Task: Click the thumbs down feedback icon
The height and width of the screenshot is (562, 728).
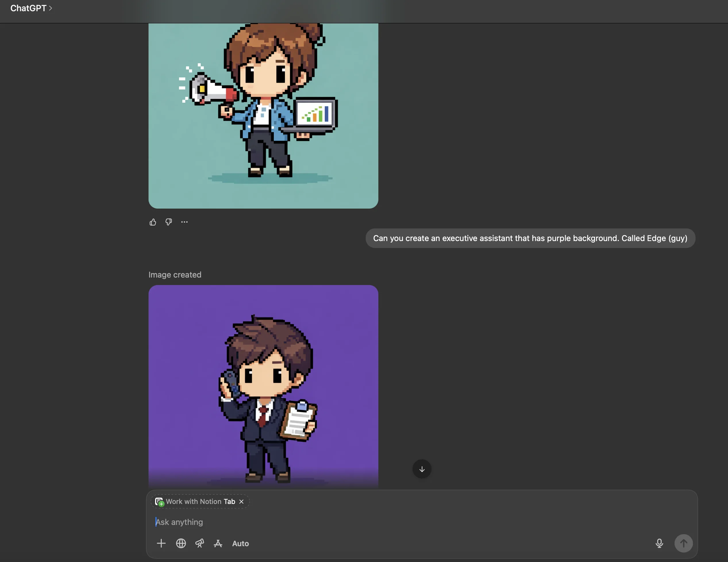Action: coord(169,222)
